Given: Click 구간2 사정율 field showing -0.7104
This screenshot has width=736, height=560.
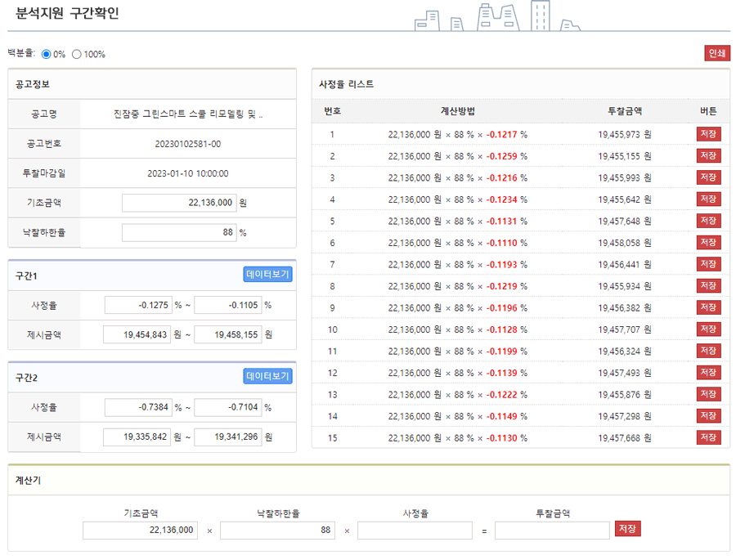Looking at the screenshot, I should 227,407.
